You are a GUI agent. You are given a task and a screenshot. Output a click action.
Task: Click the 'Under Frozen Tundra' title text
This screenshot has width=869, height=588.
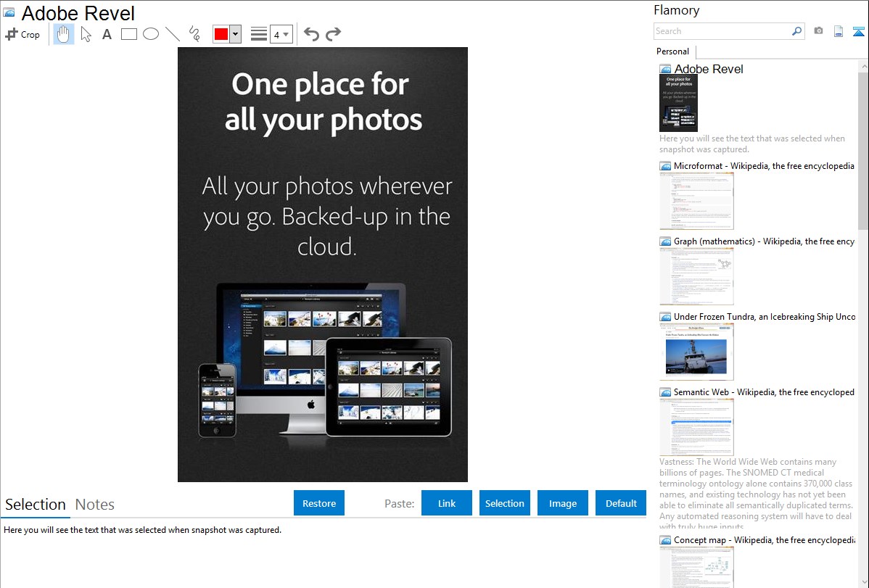[x=764, y=316]
